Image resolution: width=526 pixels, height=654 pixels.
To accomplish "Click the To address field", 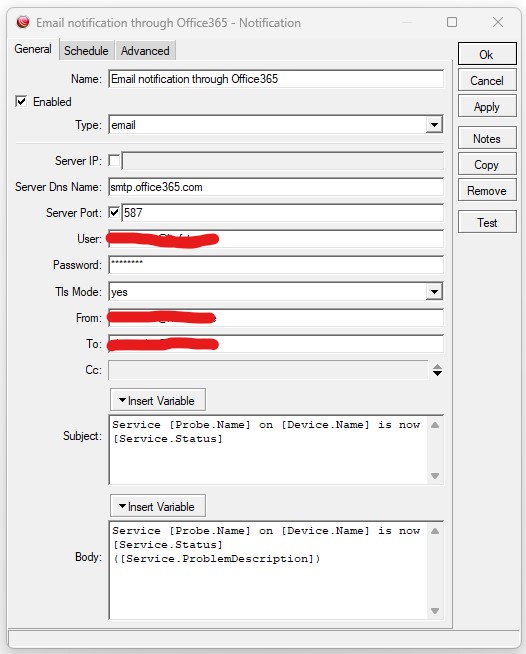I will [276, 344].
